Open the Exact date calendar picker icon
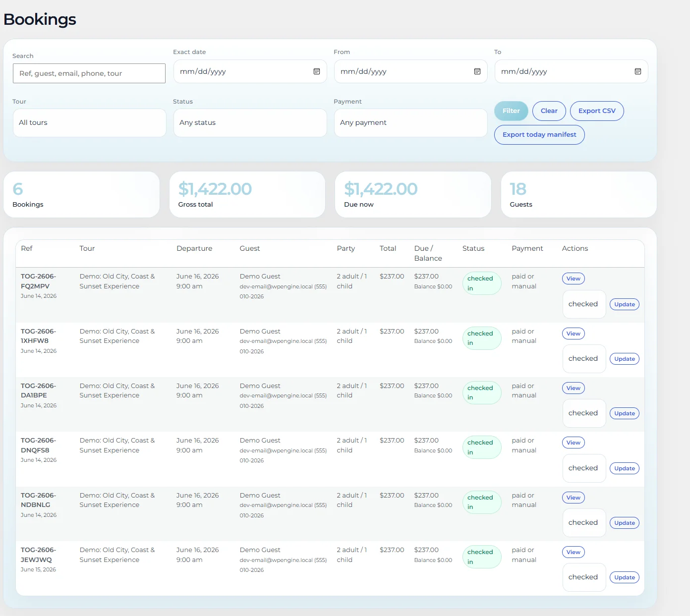This screenshot has height=616, width=690. pos(317,71)
